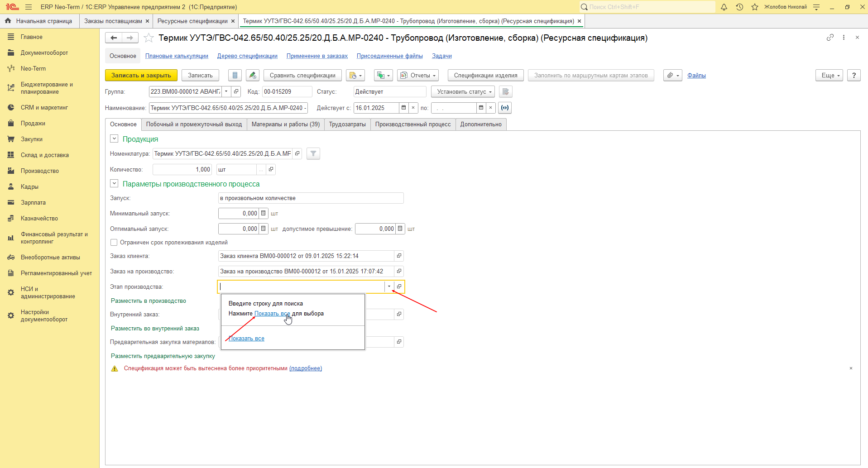
Task: Switch to Материалы и работы (39) tab
Action: [x=286, y=124]
